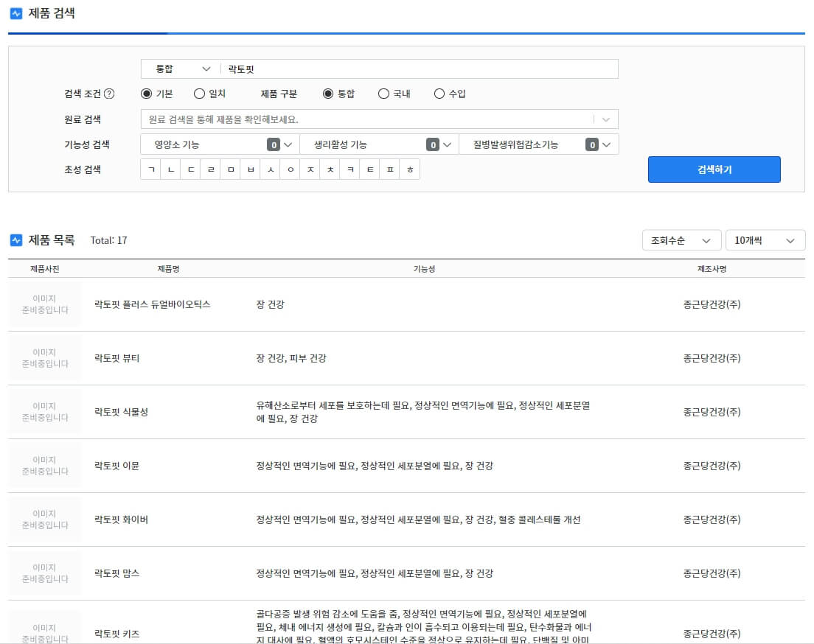Click the ㅌ initial consonant button
The width and height of the screenshot is (814, 644).
[370, 169]
